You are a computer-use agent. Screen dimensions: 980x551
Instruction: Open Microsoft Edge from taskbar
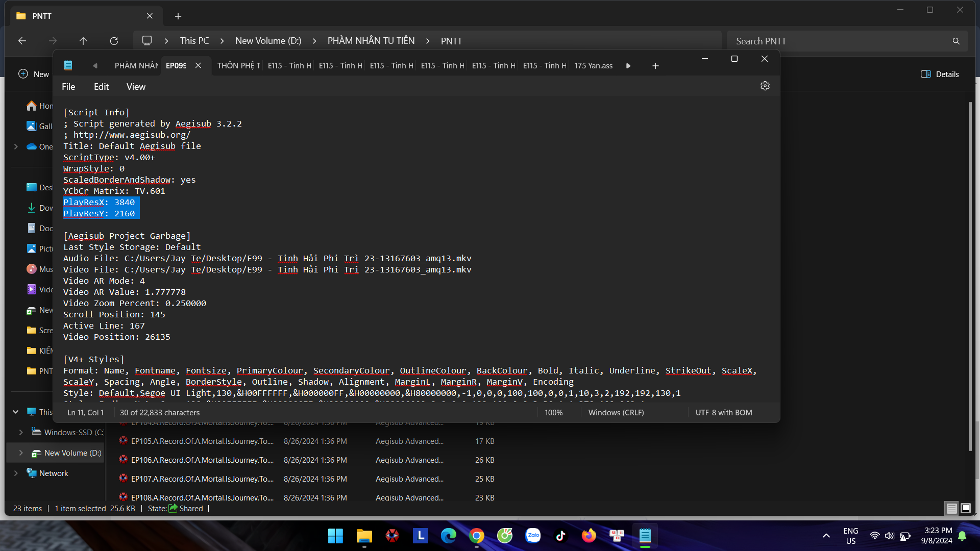pos(449,536)
